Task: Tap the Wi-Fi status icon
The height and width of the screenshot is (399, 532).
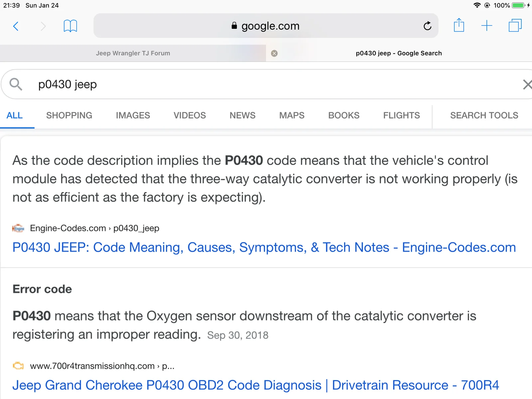Action: [477, 5]
